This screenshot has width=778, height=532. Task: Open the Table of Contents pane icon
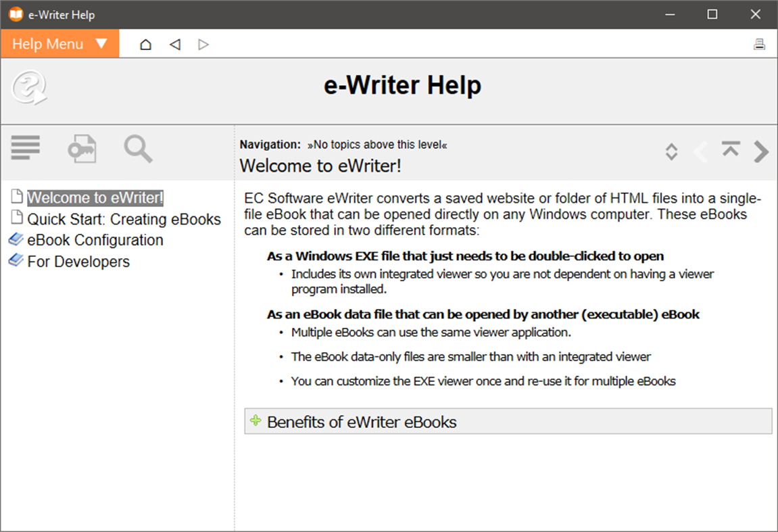pos(26,147)
